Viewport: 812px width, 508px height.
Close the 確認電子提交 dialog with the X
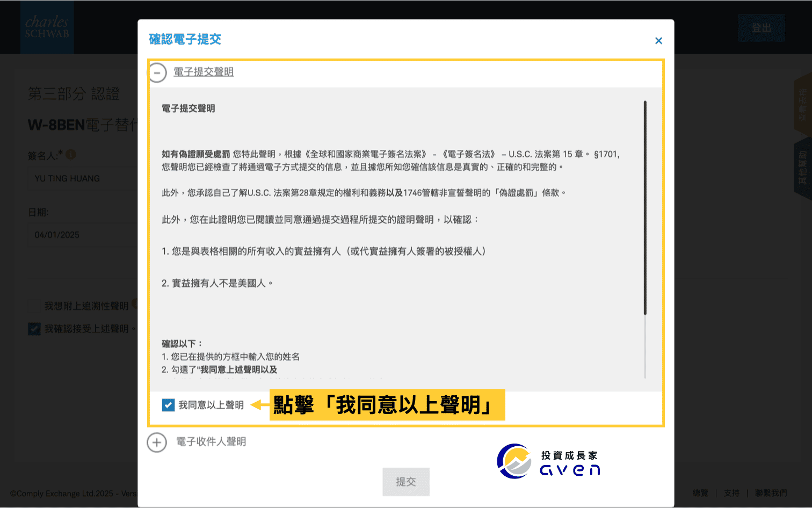click(658, 41)
